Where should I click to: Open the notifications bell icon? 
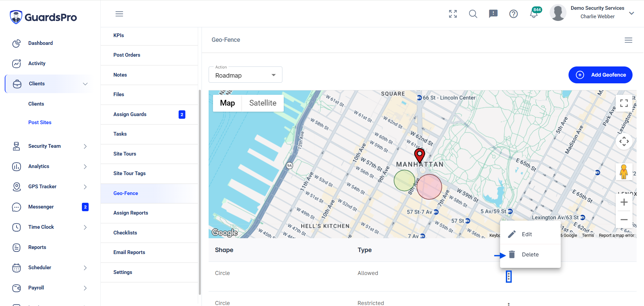coord(534,14)
